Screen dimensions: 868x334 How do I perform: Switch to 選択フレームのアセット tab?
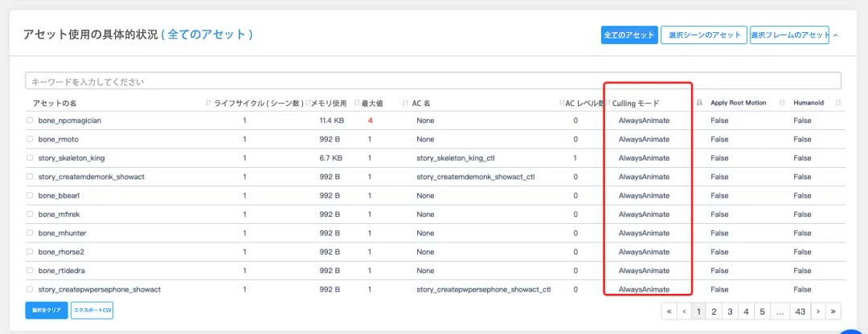(789, 35)
